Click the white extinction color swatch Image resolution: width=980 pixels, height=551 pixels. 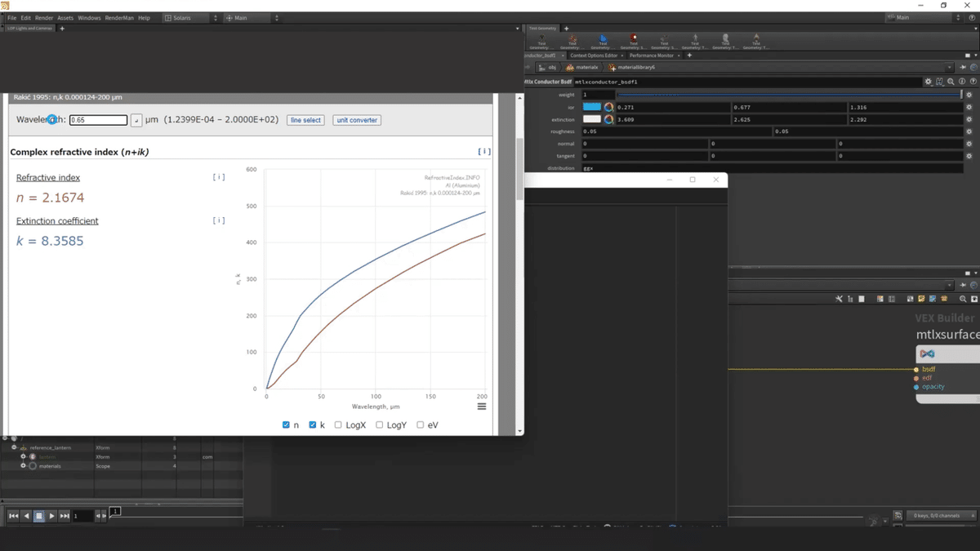pos(592,119)
